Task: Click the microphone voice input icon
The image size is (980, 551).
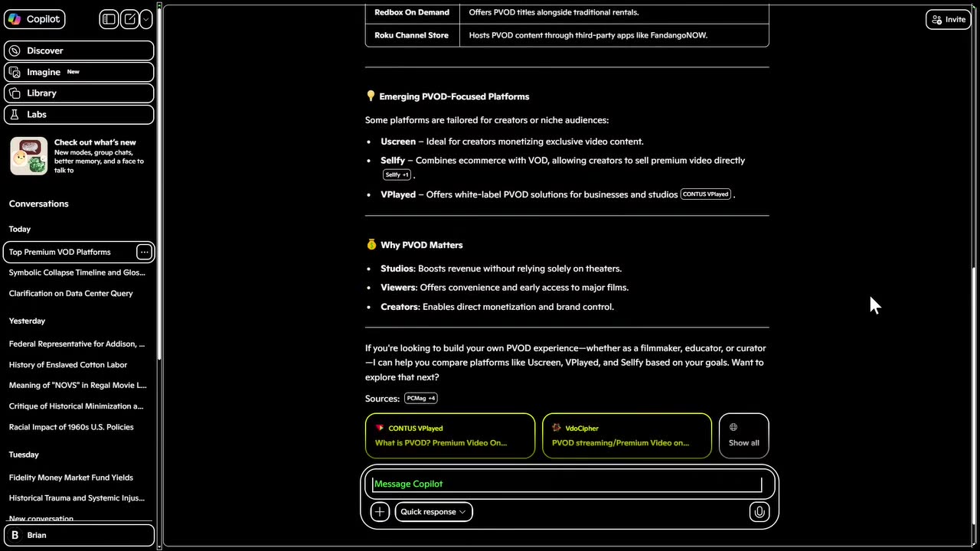Action: pos(759,512)
